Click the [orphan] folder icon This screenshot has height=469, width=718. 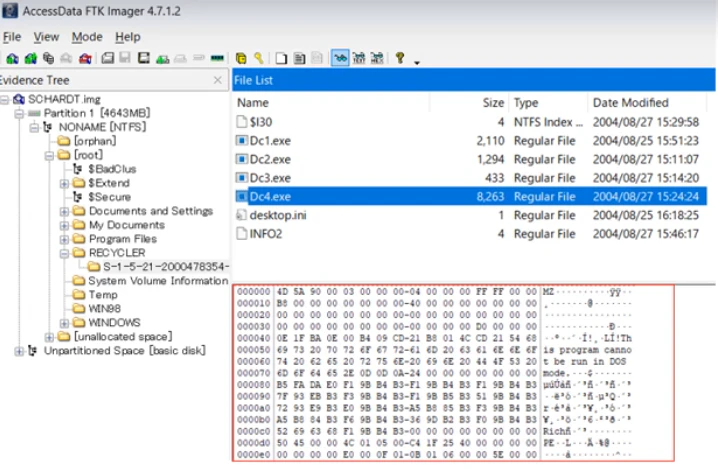coord(64,141)
